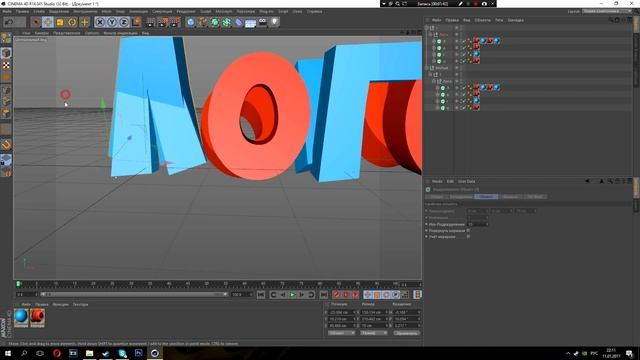Switch to the 'Координаты' attribute tab
Image resolution: width=640 pixels, height=360 pixels.
click(x=461, y=197)
